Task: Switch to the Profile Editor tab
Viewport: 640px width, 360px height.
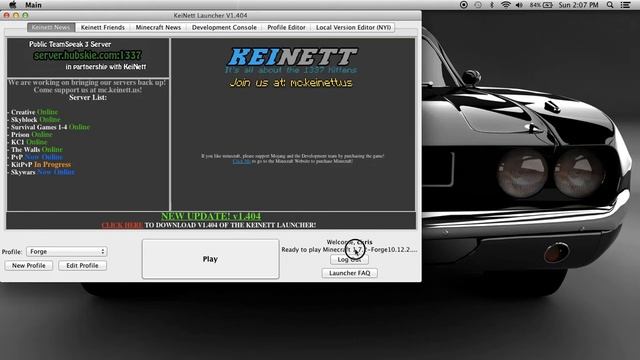Action: click(286, 27)
